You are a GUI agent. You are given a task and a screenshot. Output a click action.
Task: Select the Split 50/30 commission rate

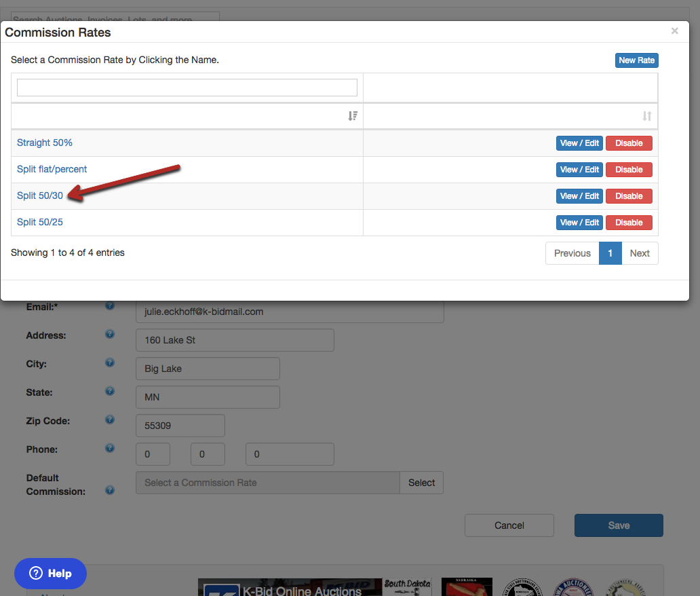pyautogui.click(x=40, y=195)
